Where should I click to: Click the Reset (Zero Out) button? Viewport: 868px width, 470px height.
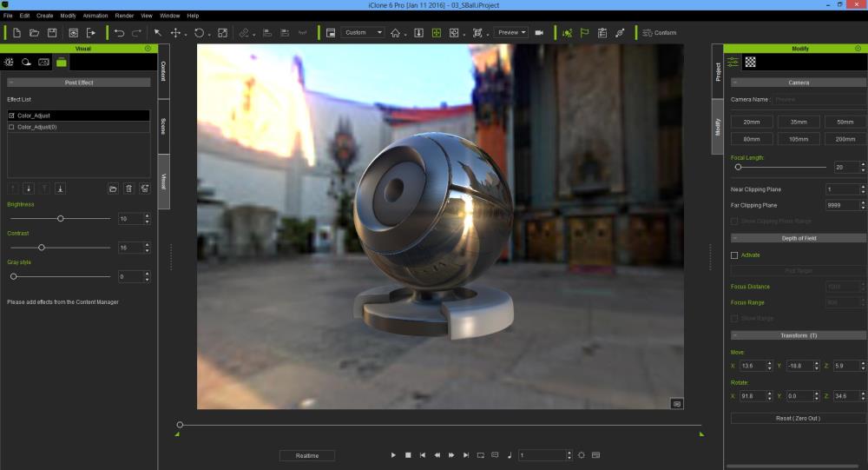(x=798, y=419)
